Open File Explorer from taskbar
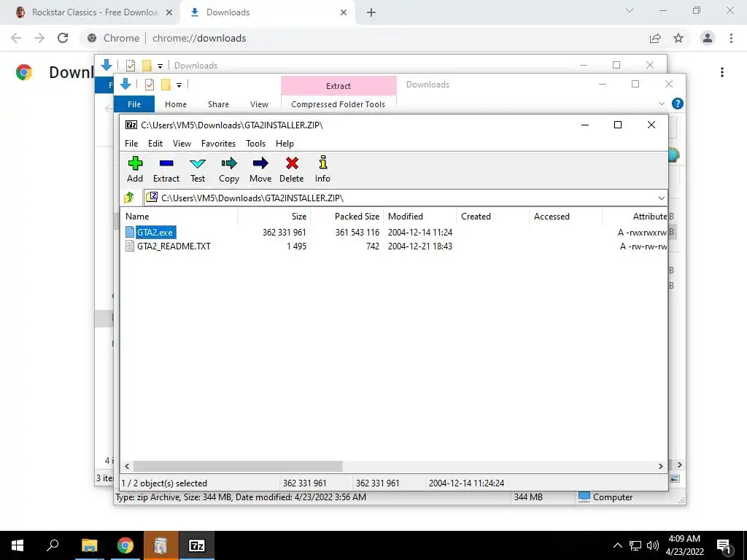Viewport: 747px width, 560px height. pyautogui.click(x=89, y=545)
